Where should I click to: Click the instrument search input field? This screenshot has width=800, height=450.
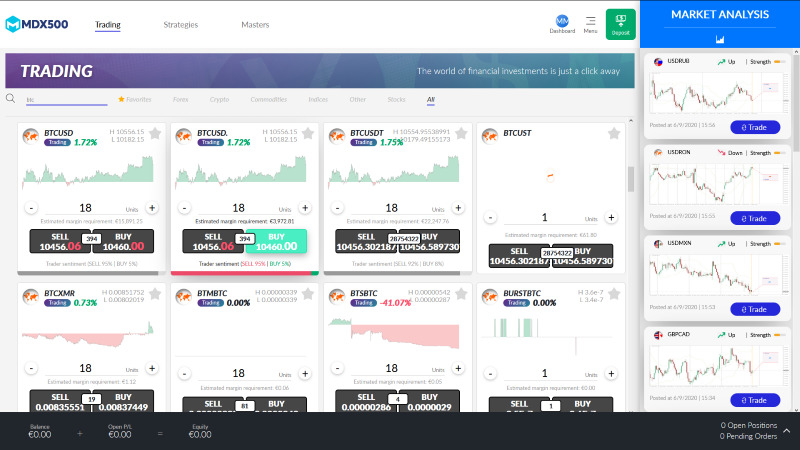coord(66,100)
